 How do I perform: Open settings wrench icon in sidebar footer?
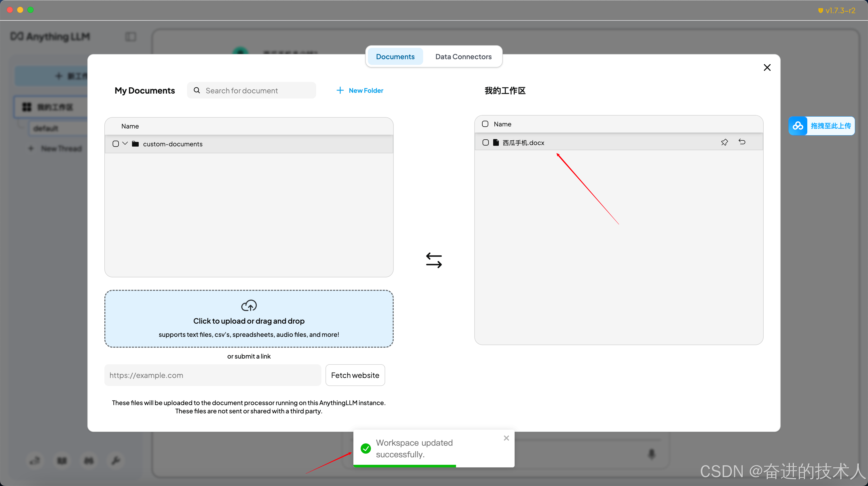pos(115,460)
